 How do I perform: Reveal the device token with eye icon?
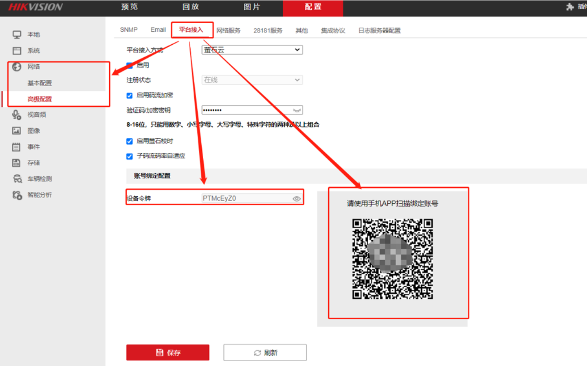tap(296, 199)
